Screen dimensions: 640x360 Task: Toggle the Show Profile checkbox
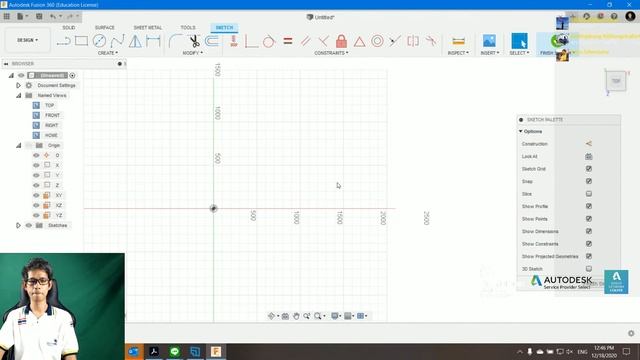(589, 206)
